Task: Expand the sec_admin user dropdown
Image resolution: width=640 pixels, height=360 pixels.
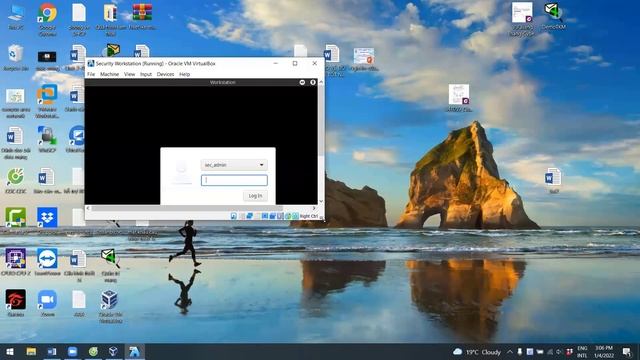Action: [234, 165]
